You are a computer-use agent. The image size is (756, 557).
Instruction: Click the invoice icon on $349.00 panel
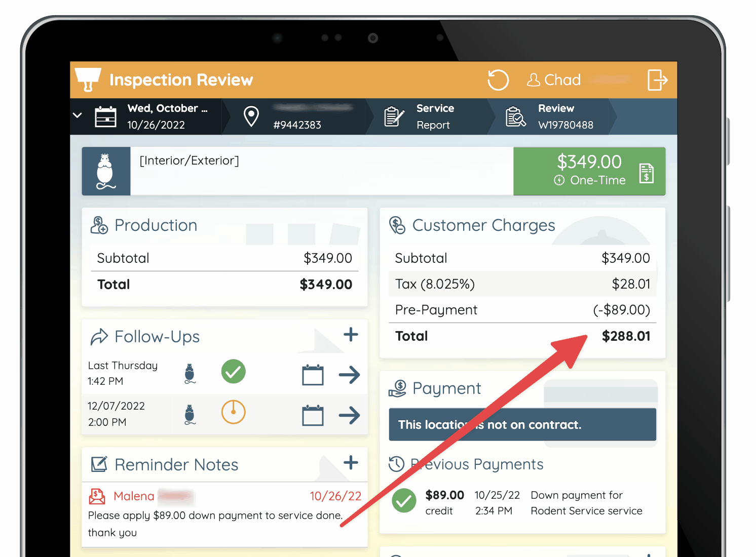(x=646, y=173)
